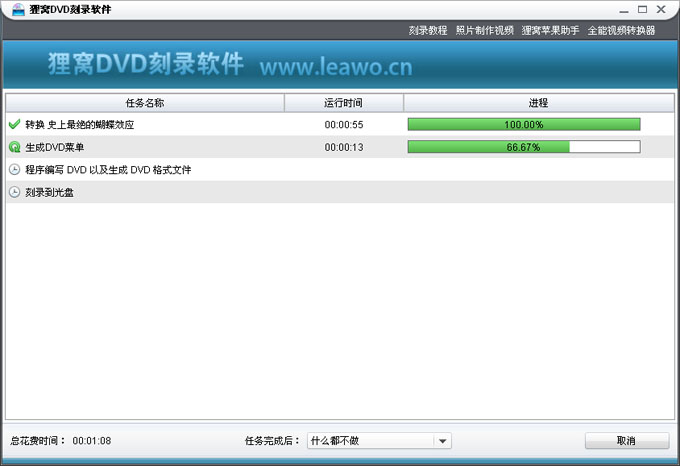Click the total time 00:01:08 value
The image size is (680, 466).
pos(92,441)
